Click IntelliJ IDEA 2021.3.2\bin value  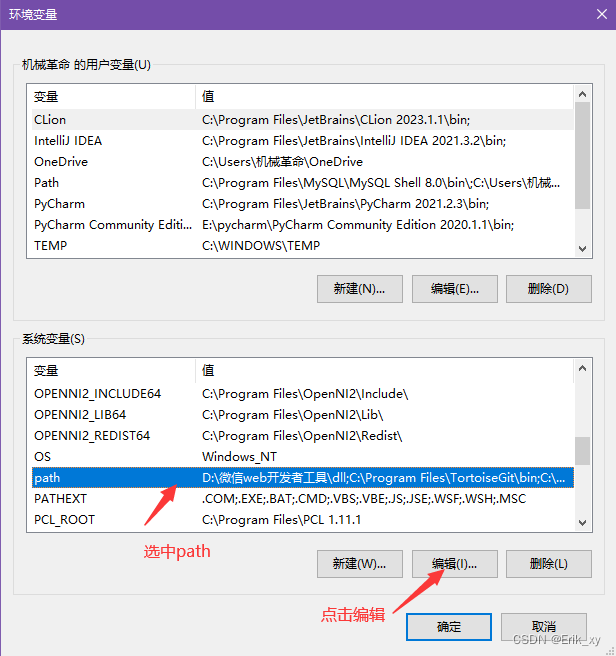(x=354, y=141)
